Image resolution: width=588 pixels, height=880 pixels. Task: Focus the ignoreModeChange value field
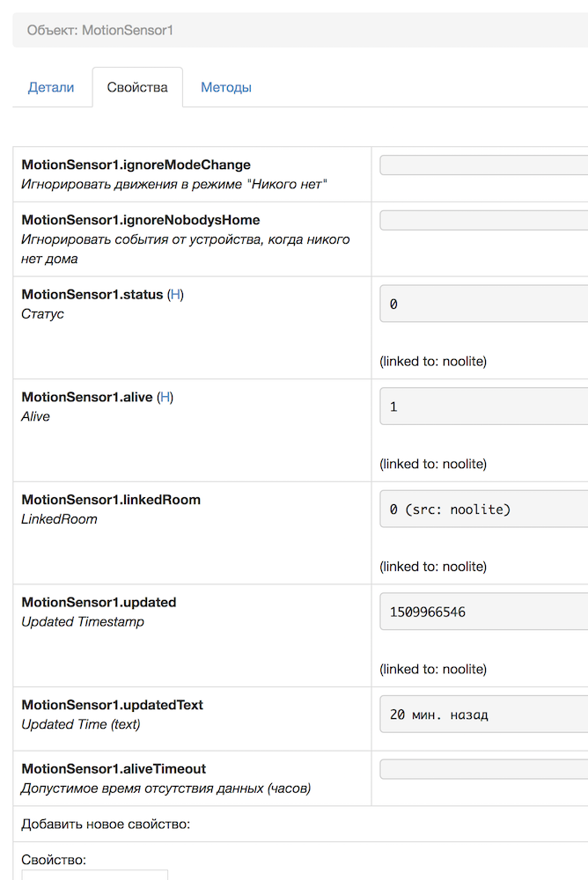point(483,165)
